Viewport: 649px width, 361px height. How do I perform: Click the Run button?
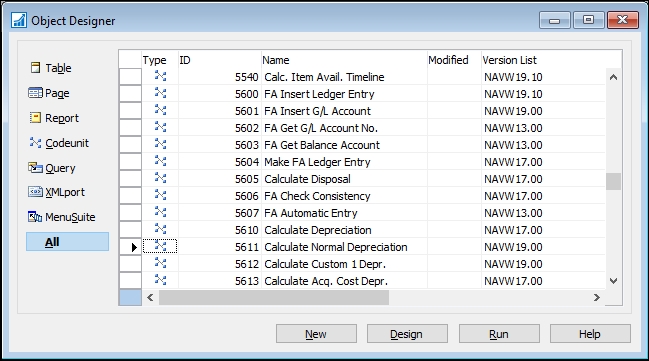coord(499,334)
